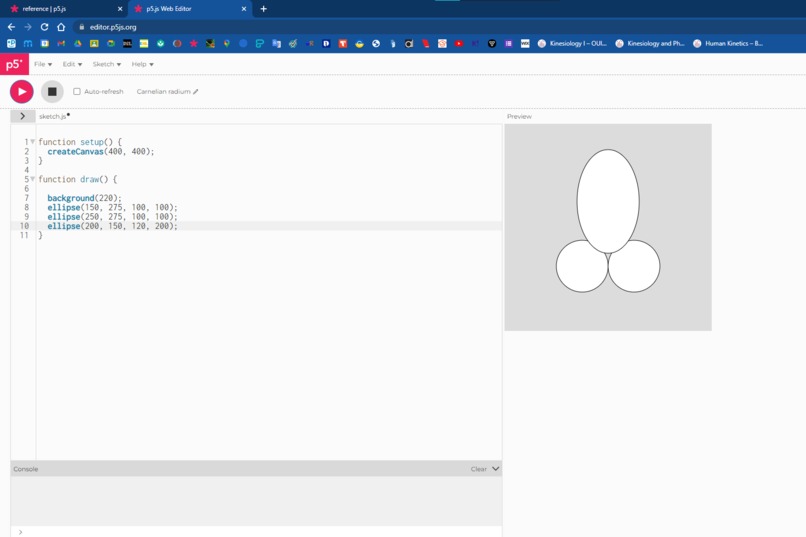This screenshot has width=806, height=537.
Task: Go back in browser history
Action: pos(11,27)
